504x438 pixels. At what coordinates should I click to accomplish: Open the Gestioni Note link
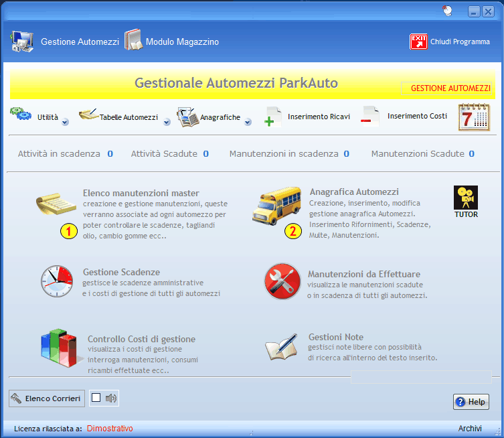[x=336, y=337]
